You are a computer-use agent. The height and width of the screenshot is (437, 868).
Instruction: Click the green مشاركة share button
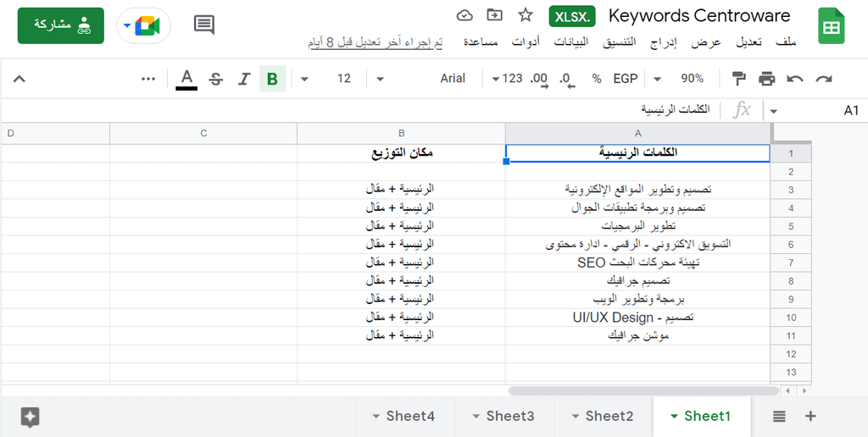click(61, 25)
